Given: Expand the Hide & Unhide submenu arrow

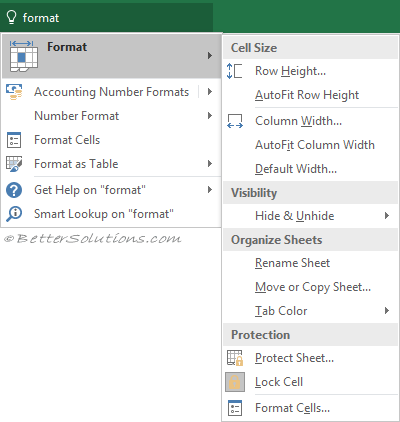Looking at the screenshot, I should [387, 216].
